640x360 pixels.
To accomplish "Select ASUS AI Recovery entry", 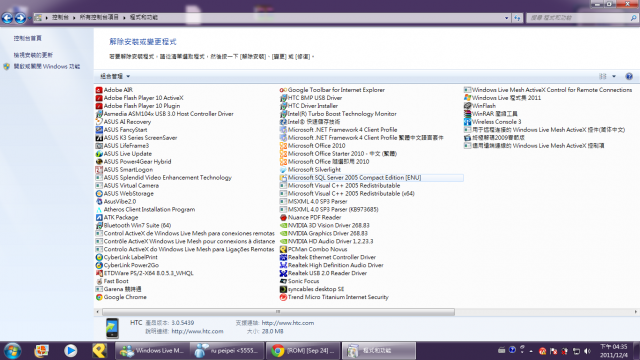I will pos(123,122).
